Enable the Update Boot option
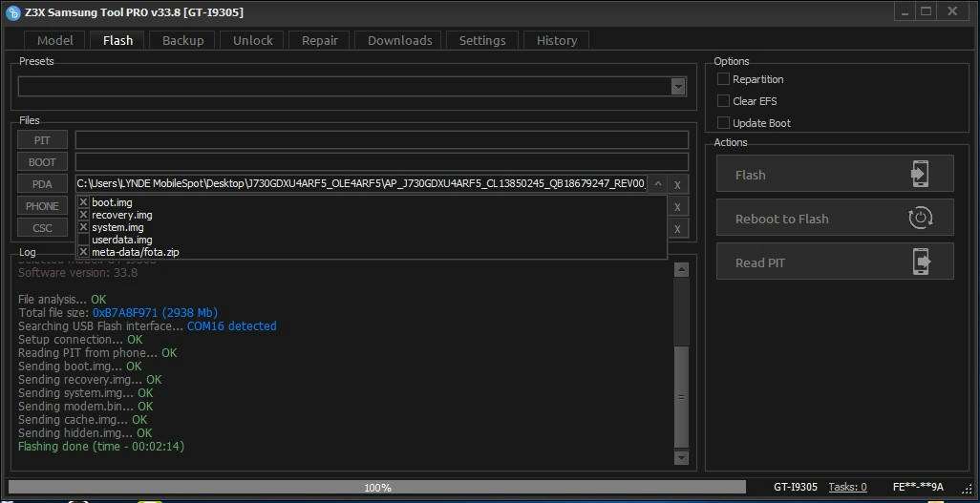 tap(723, 122)
